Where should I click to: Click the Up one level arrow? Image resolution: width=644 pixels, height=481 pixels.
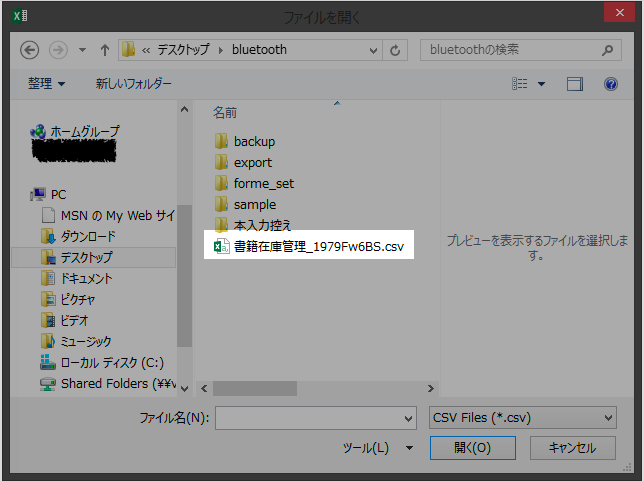point(102,50)
